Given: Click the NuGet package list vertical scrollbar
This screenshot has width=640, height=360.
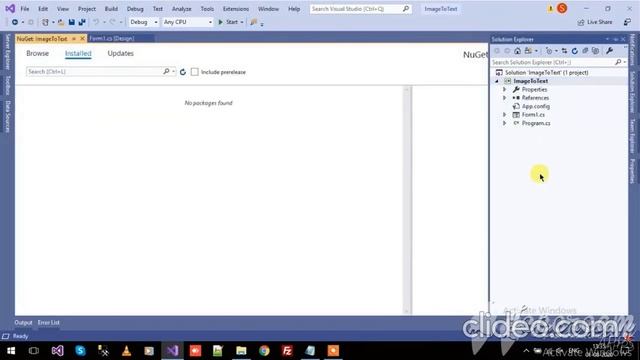Looking at the screenshot, I should (x=407, y=200).
